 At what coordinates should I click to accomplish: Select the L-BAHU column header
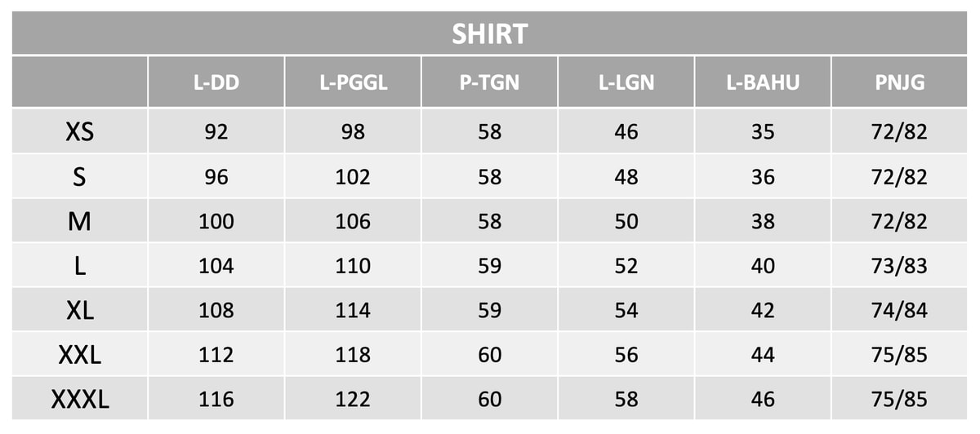(x=763, y=82)
